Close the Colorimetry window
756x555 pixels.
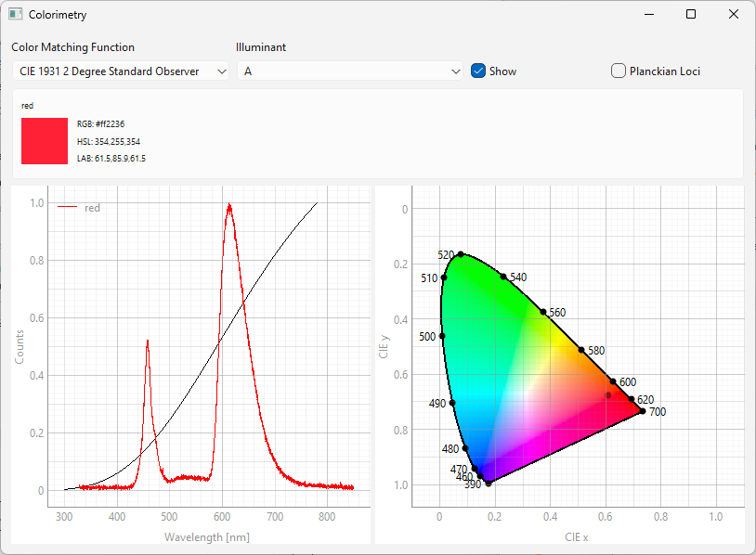point(733,15)
